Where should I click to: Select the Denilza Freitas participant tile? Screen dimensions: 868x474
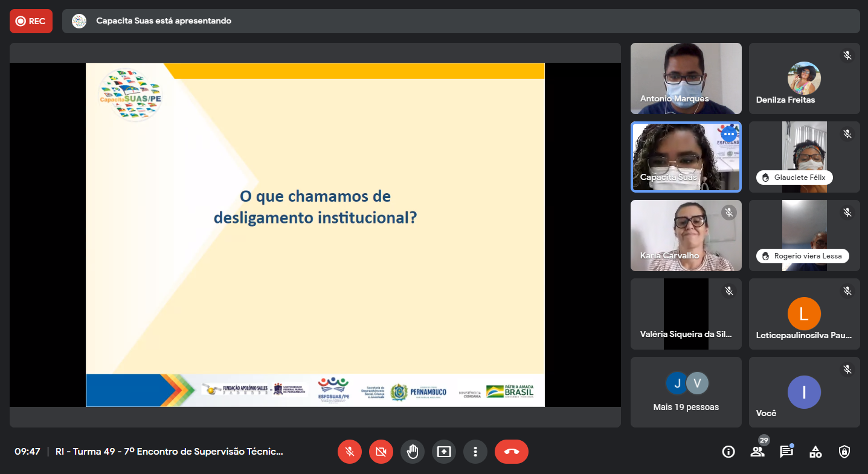point(804,78)
